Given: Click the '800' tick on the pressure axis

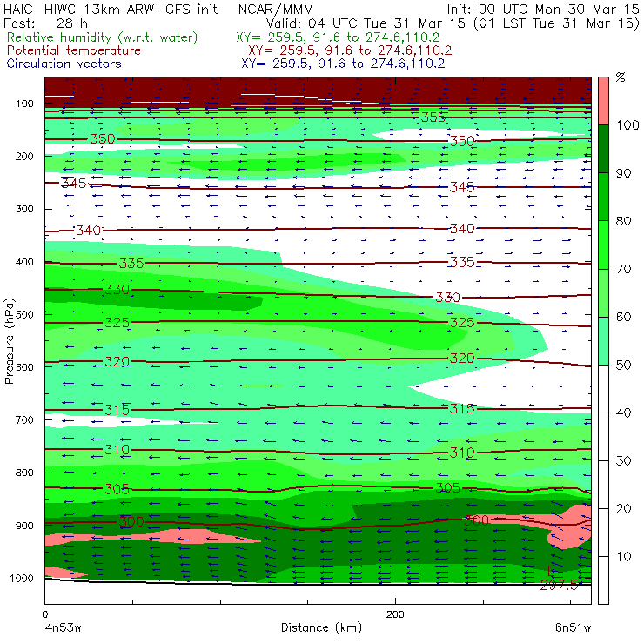Looking at the screenshot, I should point(24,473).
